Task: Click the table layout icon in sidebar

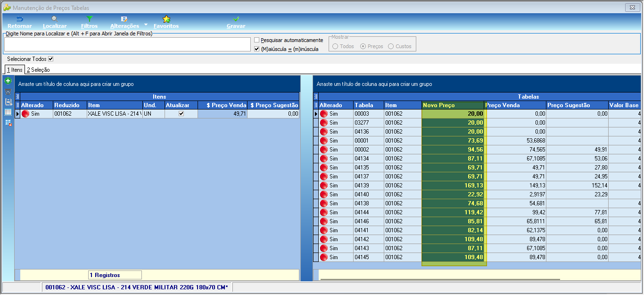Action: click(8, 112)
